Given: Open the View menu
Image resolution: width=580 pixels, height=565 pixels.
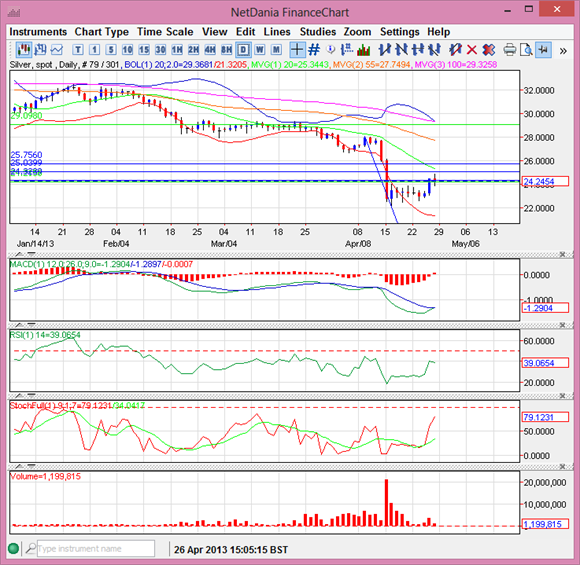Looking at the screenshot, I should pos(215,32).
